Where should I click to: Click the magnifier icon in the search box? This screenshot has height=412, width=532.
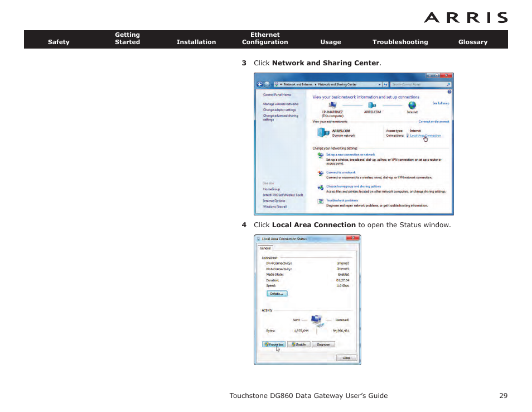448,84
